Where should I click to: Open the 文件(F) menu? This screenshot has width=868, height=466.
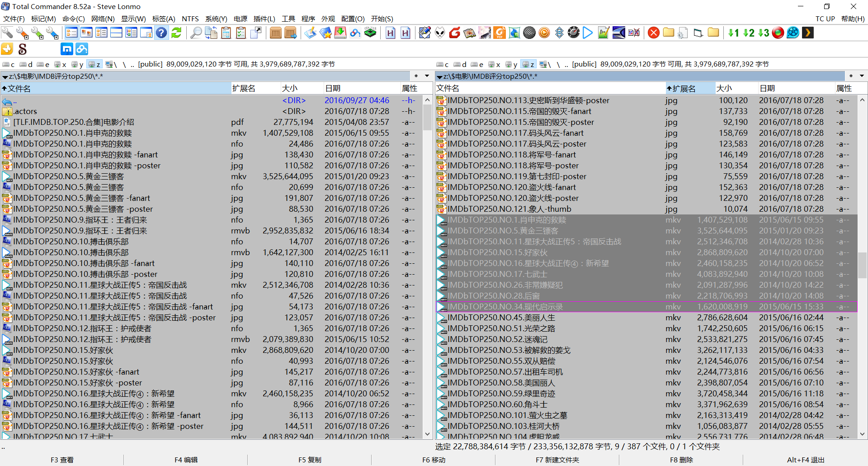tap(14, 19)
